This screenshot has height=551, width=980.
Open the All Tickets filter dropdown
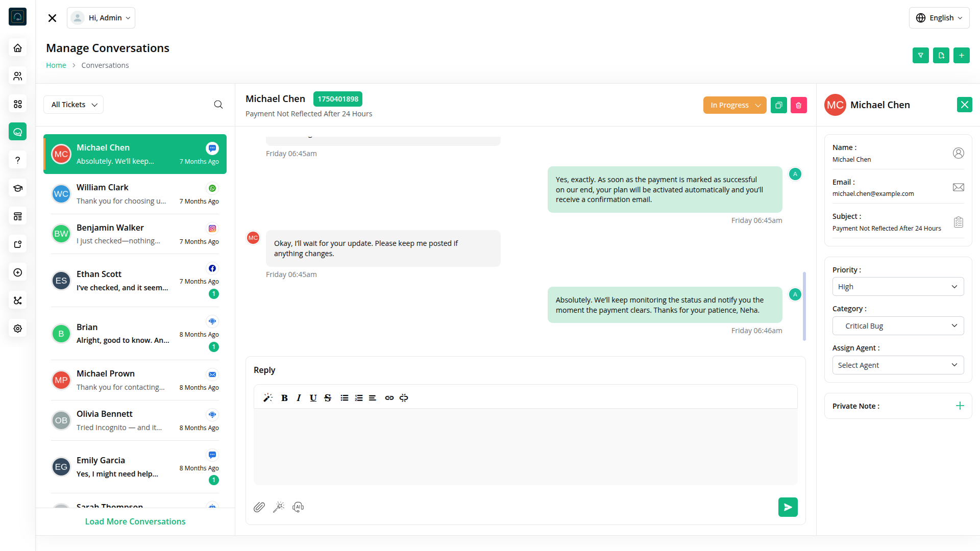(73, 105)
